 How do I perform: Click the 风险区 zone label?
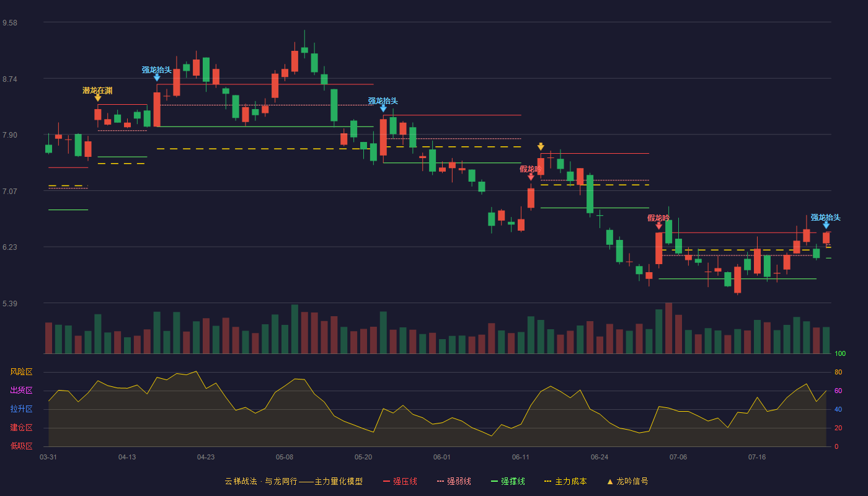[x=21, y=372]
